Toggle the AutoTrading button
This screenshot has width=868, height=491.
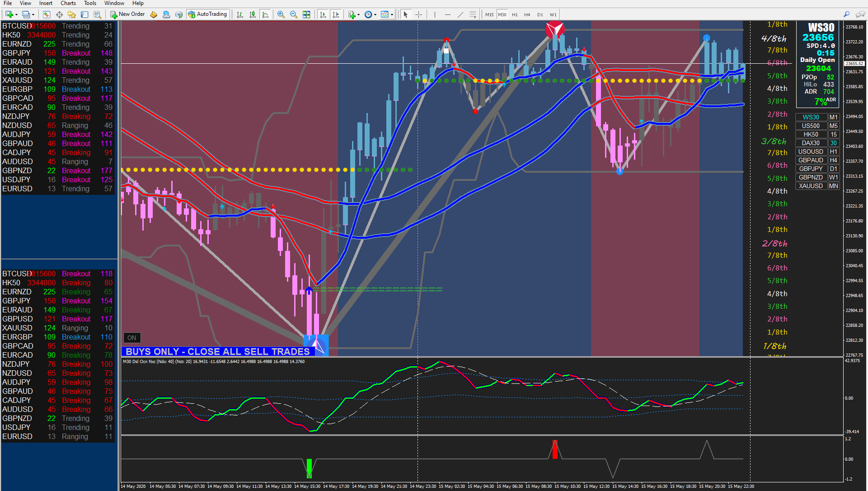pyautogui.click(x=207, y=14)
